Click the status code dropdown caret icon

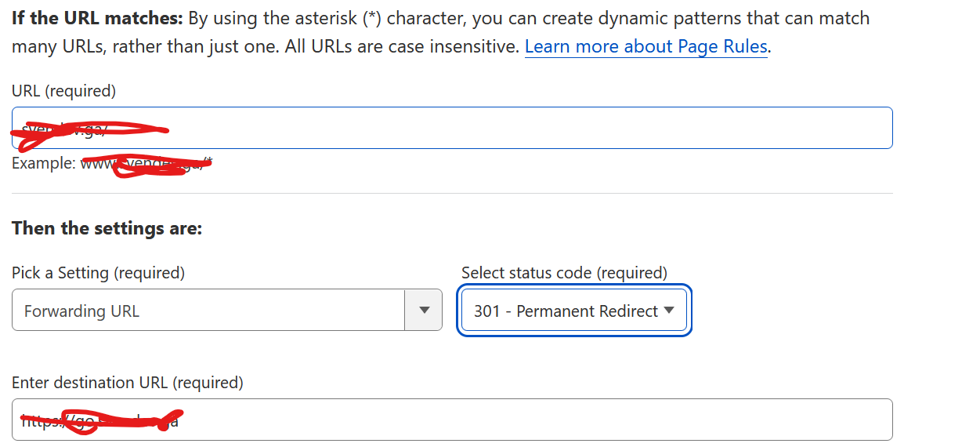coord(669,311)
